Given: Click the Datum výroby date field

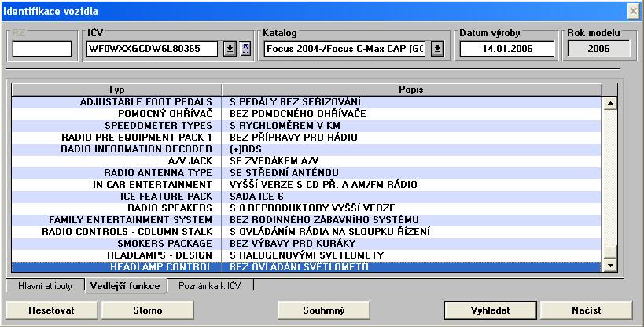Looking at the screenshot, I should point(507,49).
